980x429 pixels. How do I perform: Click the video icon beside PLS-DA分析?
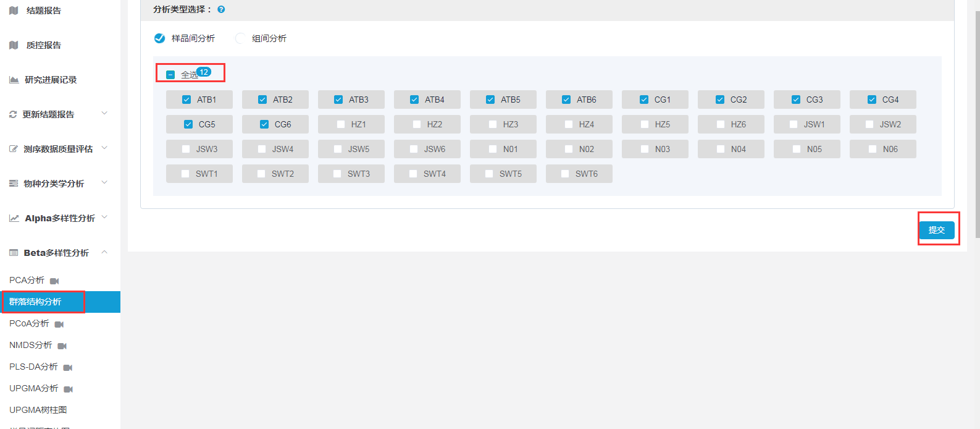(x=68, y=367)
